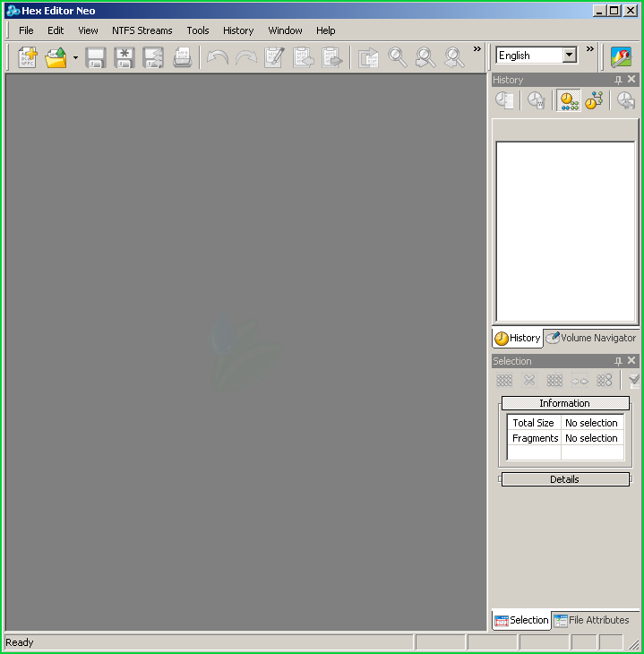644x654 pixels.
Task: Click the grid with two circles icon
Action: (x=604, y=380)
